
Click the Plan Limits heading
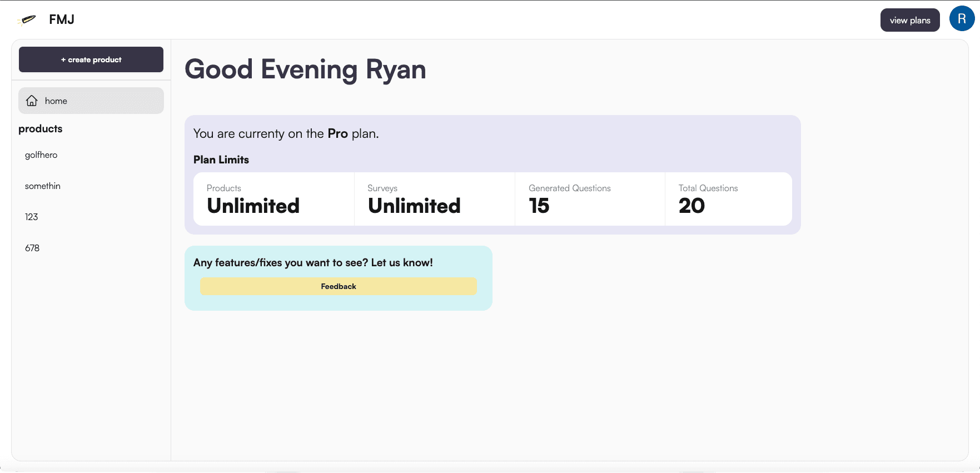pos(221,160)
